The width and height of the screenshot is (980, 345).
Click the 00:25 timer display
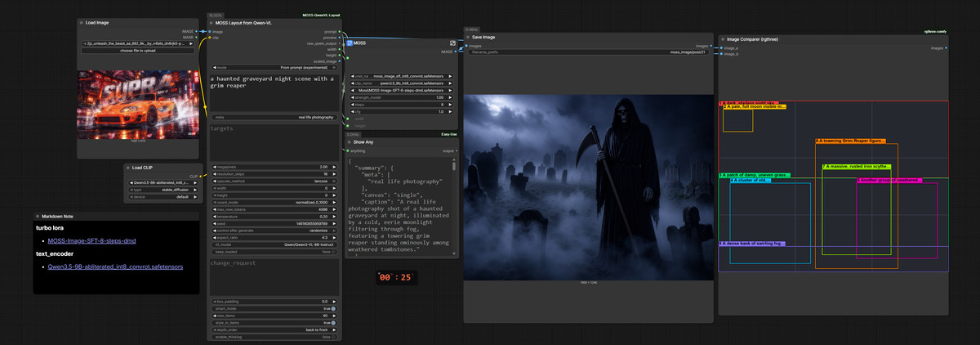pyautogui.click(x=396, y=277)
